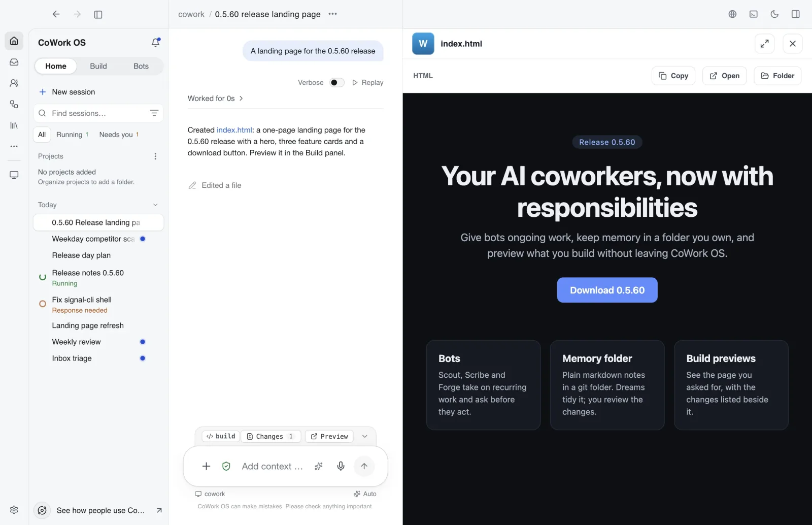Open the Changes 1 chip
This screenshot has height=525, width=812.
coord(271,436)
